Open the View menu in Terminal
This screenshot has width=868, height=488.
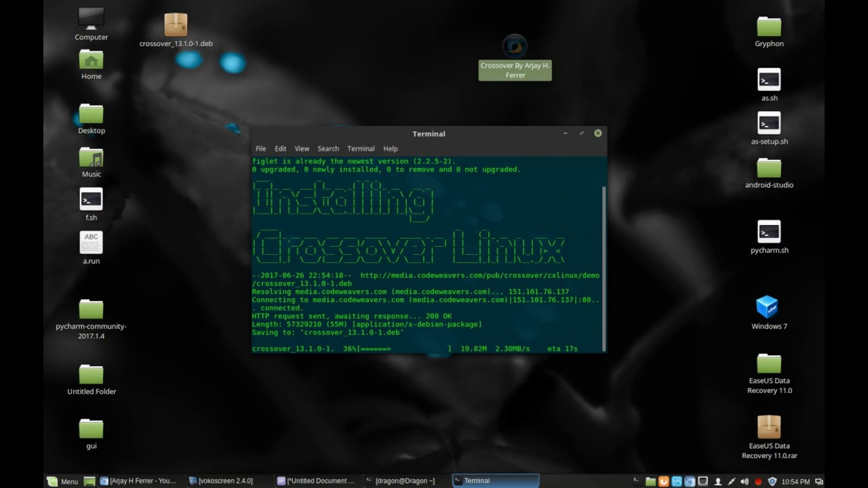click(x=302, y=148)
